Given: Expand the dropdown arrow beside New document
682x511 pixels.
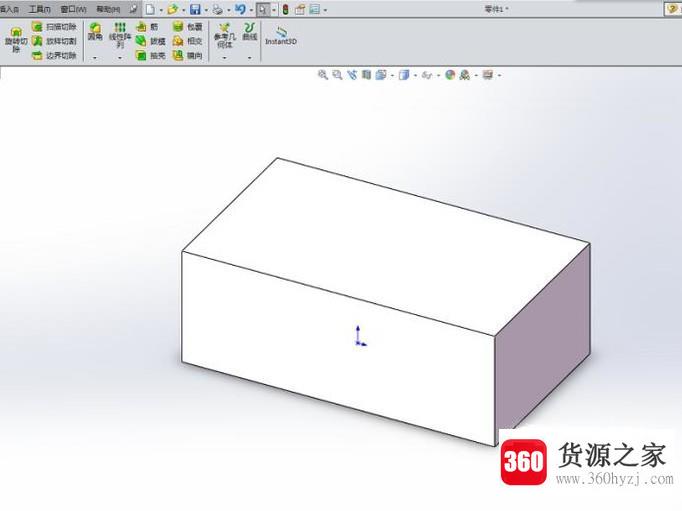Looking at the screenshot, I should pos(161,10).
